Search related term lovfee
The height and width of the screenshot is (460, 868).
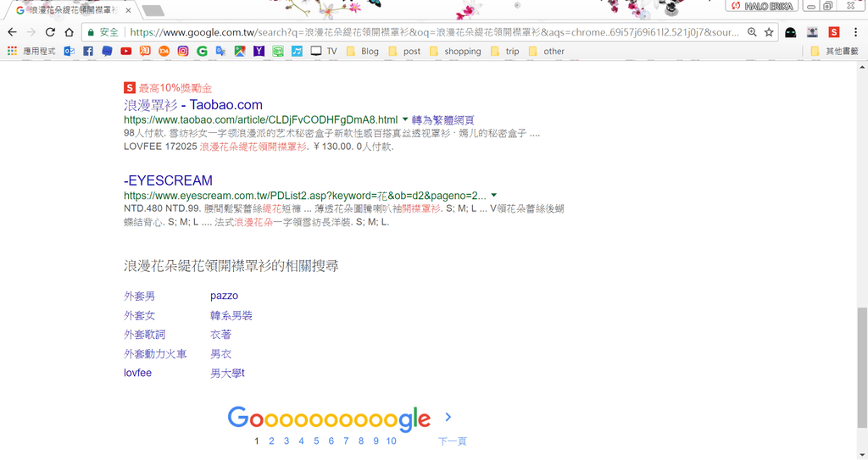coord(138,373)
